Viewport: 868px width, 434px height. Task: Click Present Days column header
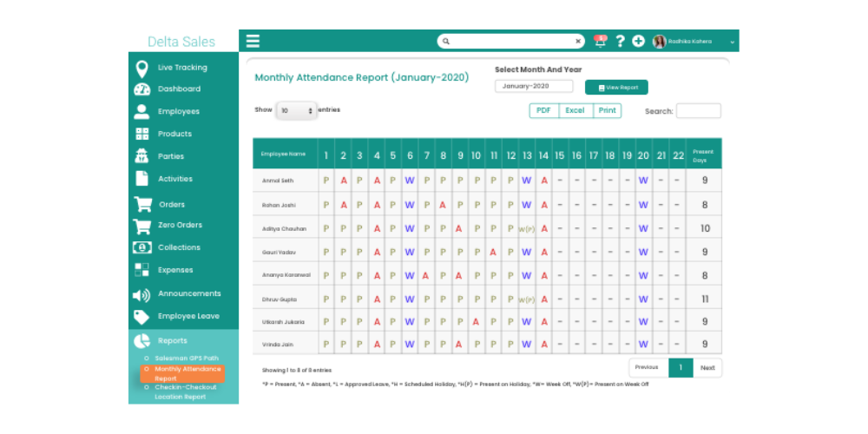704,155
